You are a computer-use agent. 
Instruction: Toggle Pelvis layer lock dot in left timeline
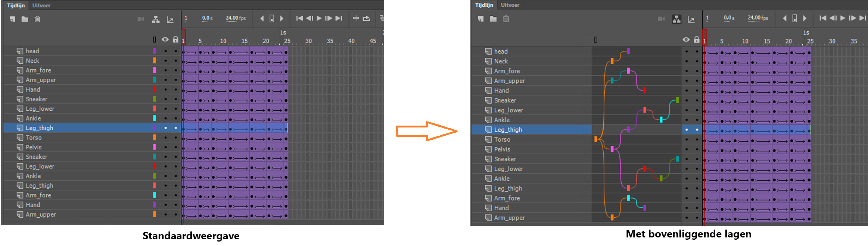[175, 147]
